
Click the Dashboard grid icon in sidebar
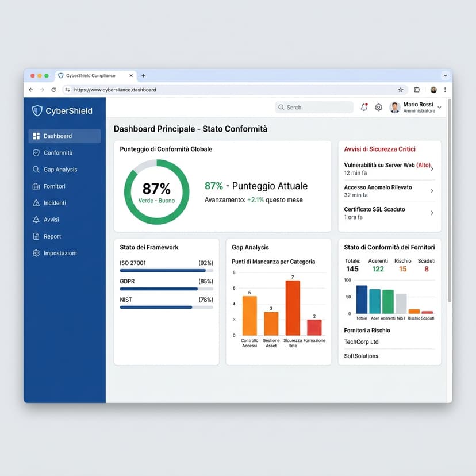point(36,136)
